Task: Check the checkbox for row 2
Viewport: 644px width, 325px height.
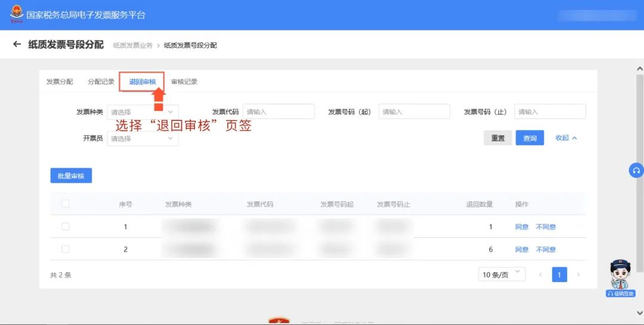Action: 66,249
